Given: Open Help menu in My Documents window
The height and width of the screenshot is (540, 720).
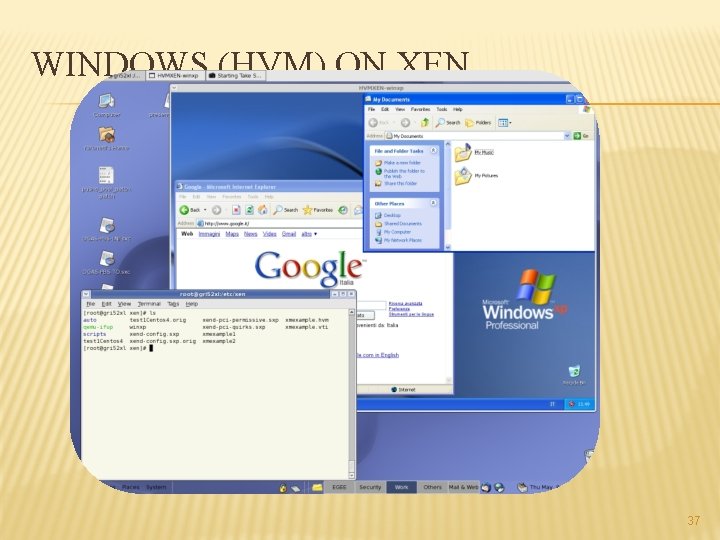Looking at the screenshot, I should click(458, 109).
